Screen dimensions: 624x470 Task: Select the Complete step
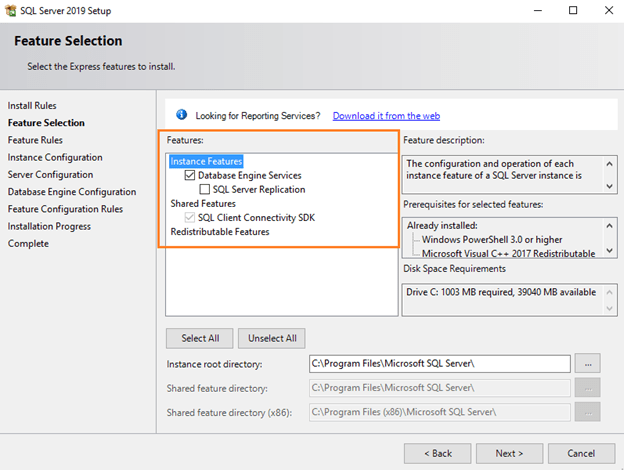tap(28, 244)
